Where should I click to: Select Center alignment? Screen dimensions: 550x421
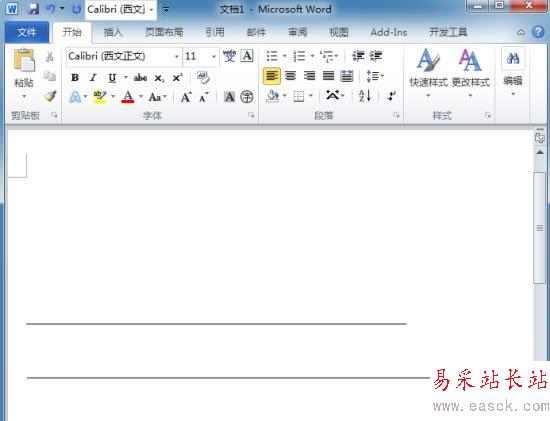tap(290, 76)
